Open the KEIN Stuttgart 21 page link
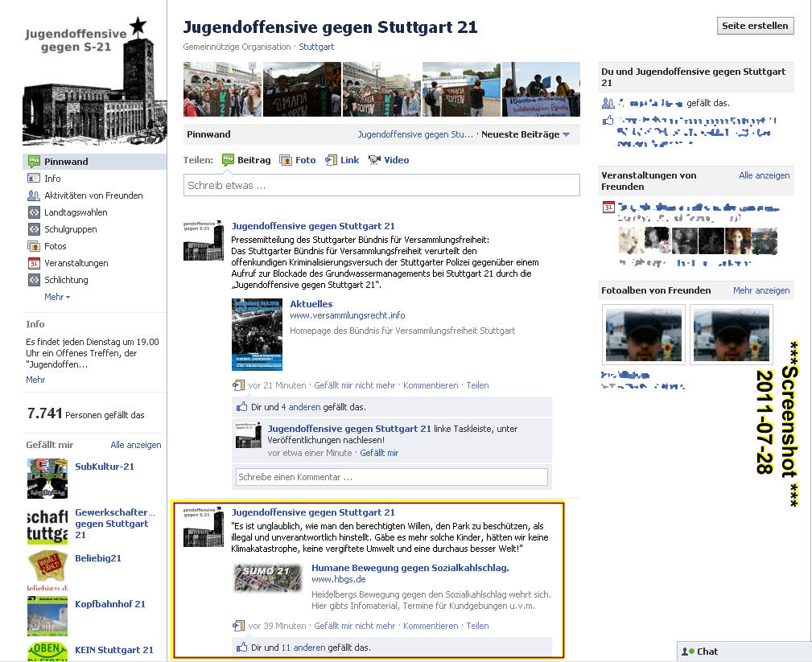 [114, 650]
